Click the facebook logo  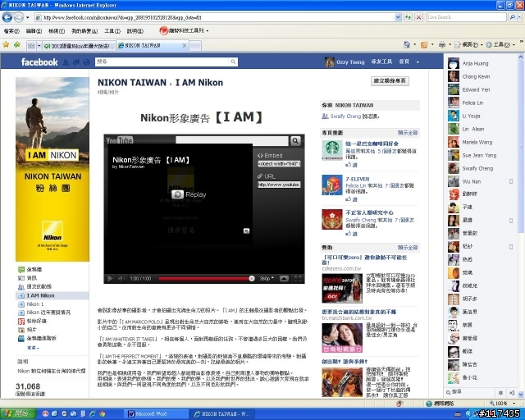tap(39, 62)
